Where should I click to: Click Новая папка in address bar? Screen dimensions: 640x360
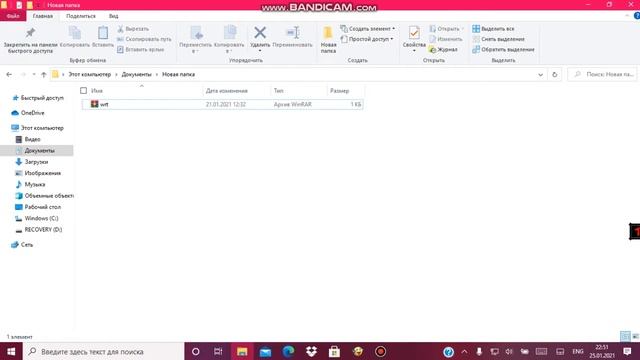coord(178,74)
